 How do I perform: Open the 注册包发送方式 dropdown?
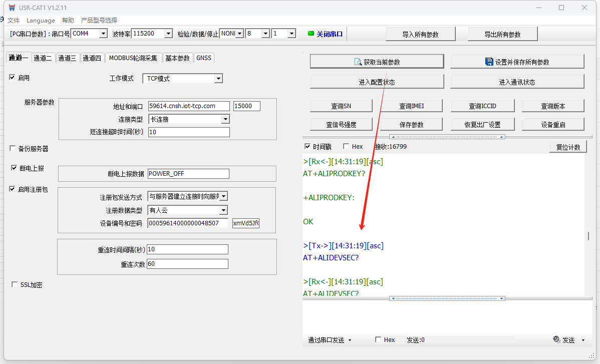click(x=224, y=196)
